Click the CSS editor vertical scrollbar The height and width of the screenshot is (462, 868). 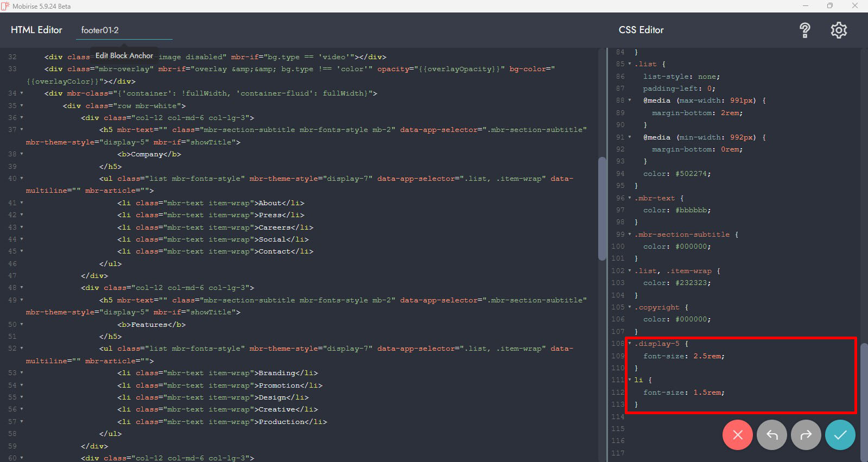[x=864, y=380]
